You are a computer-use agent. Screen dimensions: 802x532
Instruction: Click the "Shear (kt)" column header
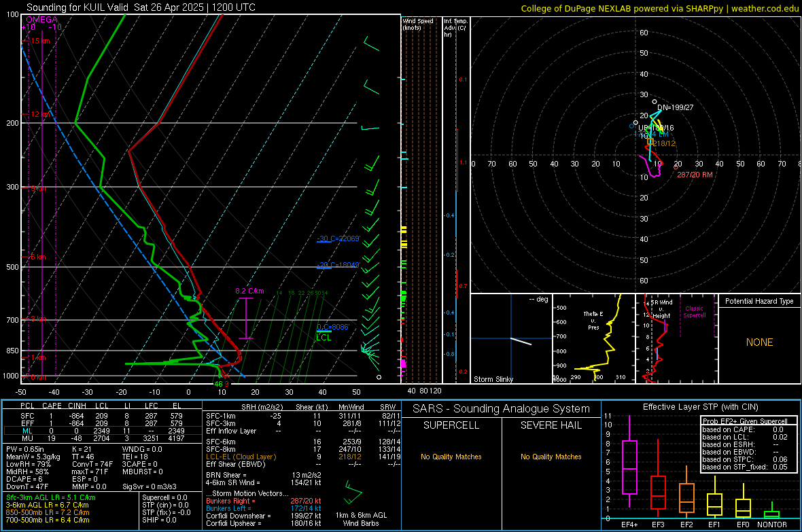tap(311, 407)
